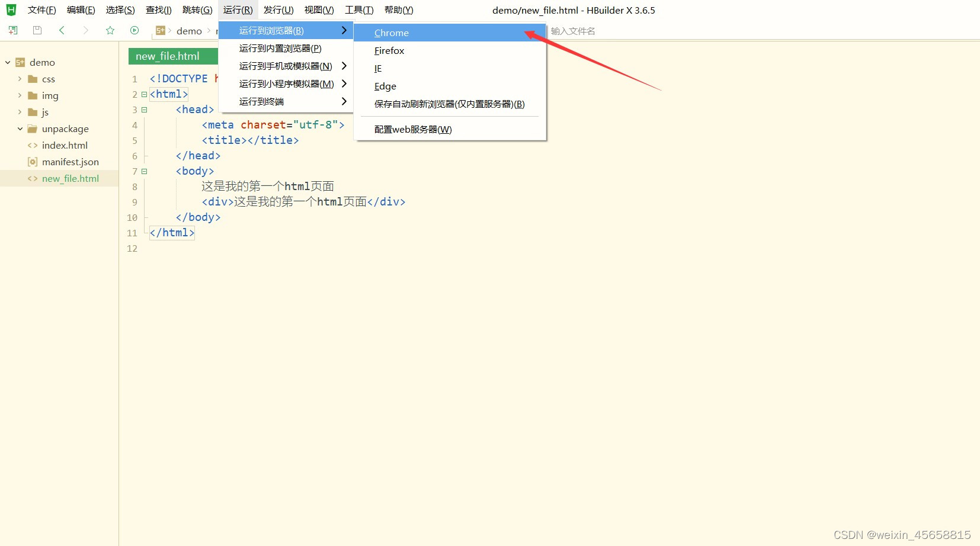Fold the html tag on line 2
The height and width of the screenshot is (546, 980).
[144, 94]
